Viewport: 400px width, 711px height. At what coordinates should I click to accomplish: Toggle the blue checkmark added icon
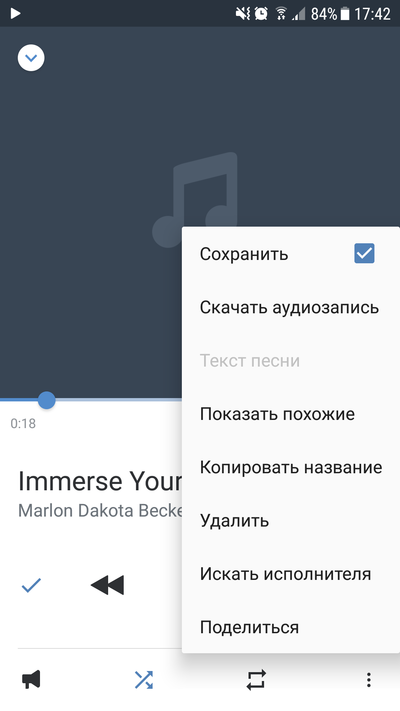31,585
